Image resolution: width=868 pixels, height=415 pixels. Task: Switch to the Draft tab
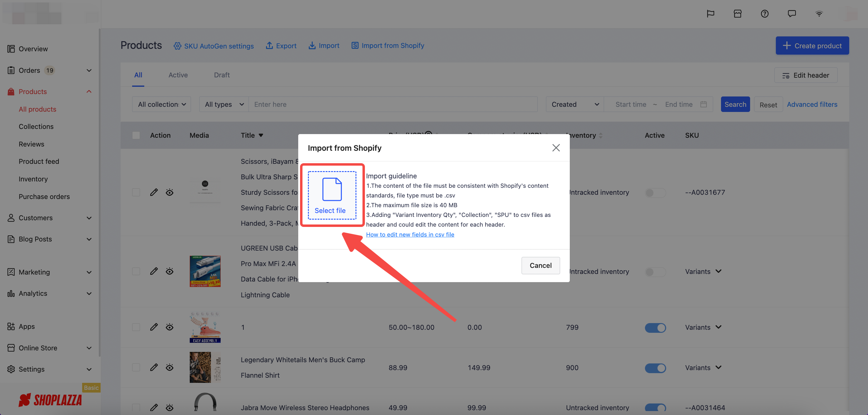[222, 75]
